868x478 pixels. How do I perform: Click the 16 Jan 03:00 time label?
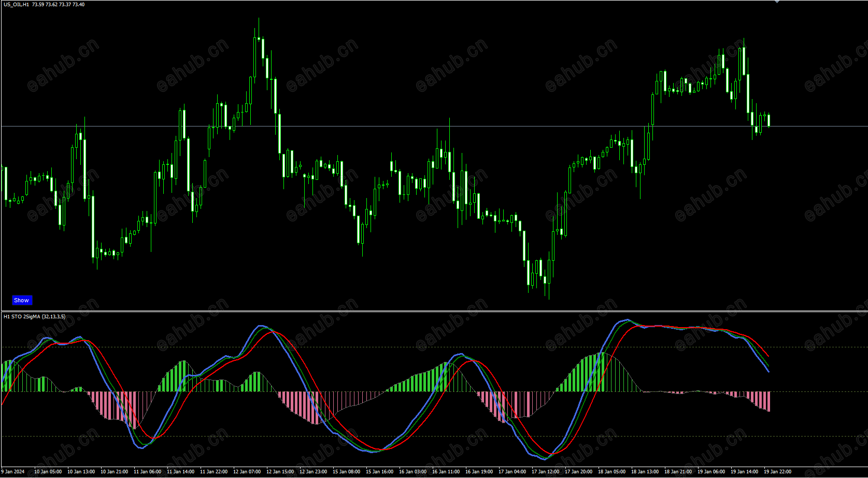pos(412,472)
